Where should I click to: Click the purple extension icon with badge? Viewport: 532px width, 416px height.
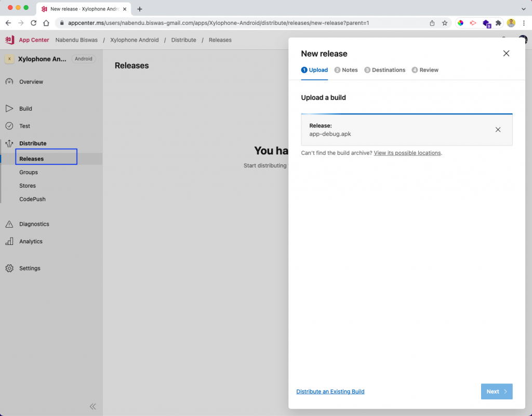486,23
